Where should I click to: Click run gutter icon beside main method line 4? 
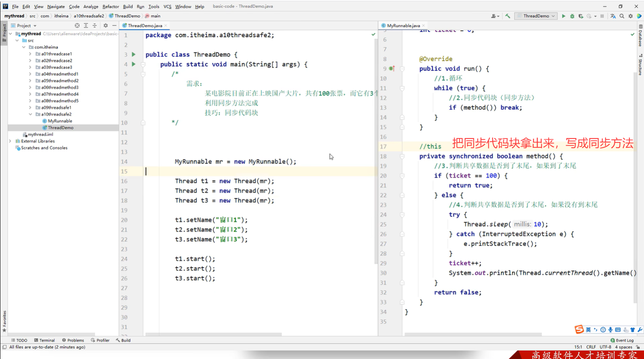pos(133,64)
